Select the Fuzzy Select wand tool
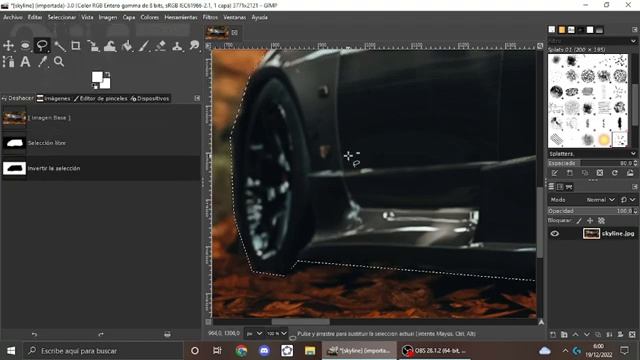Viewport: 640px width, 360px height. click(x=59, y=46)
